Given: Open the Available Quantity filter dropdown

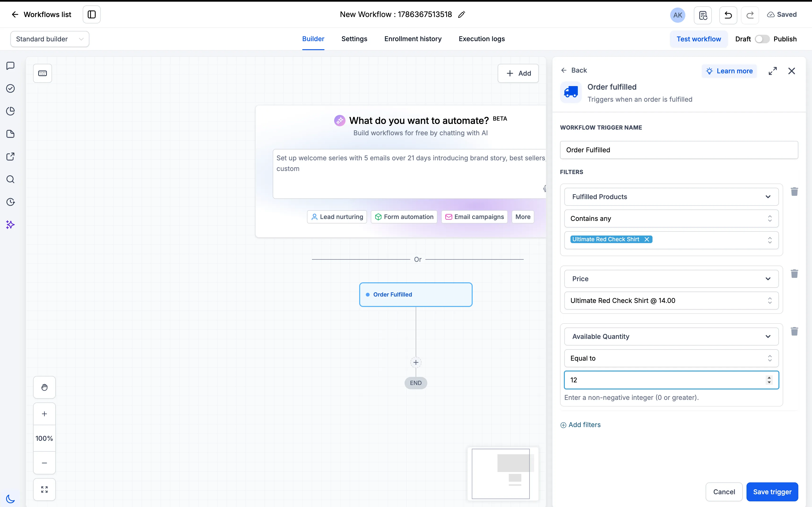Looking at the screenshot, I should click(671, 337).
